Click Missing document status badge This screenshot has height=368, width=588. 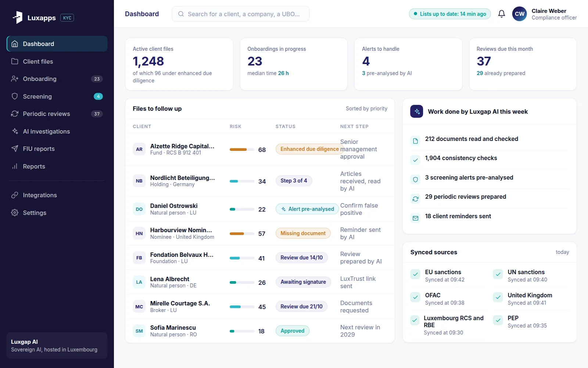tap(303, 233)
